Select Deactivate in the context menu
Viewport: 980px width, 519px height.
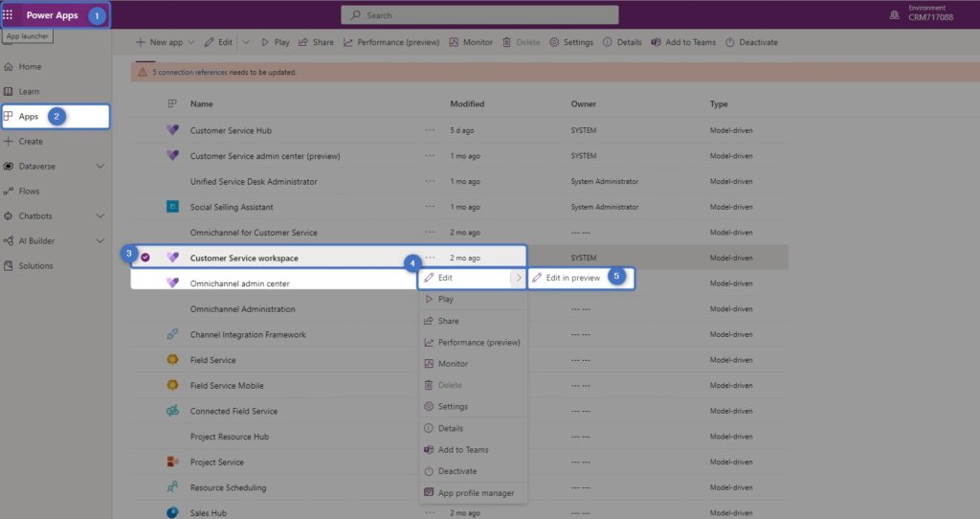click(473, 471)
